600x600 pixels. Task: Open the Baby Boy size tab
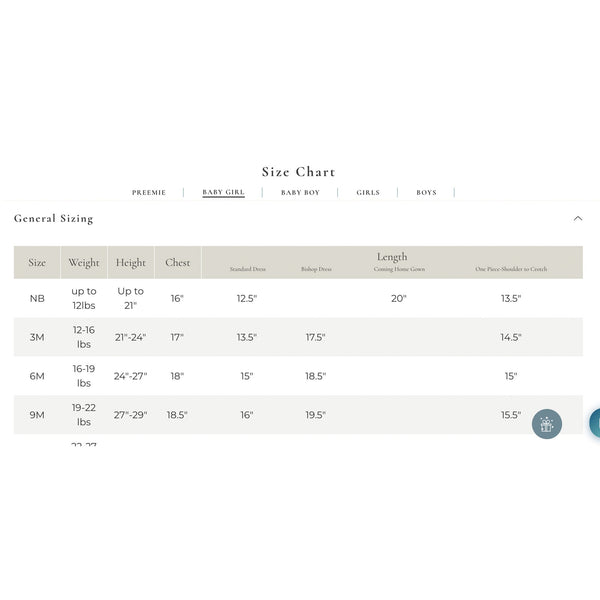300,192
